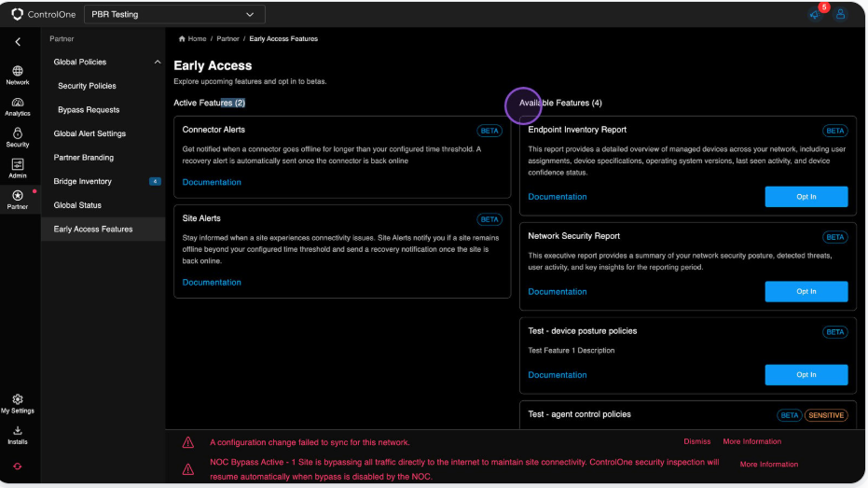This screenshot has width=868, height=488.
Task: Open More Information for NOC Bypass alert
Action: point(769,464)
